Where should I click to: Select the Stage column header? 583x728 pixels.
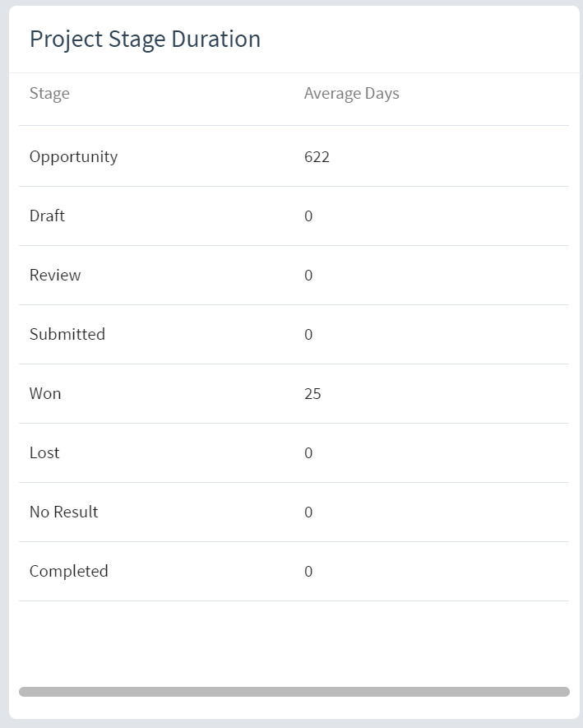pos(49,93)
